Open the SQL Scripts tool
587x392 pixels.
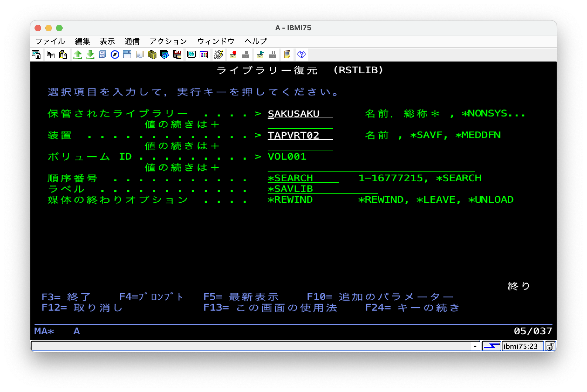[x=177, y=54]
